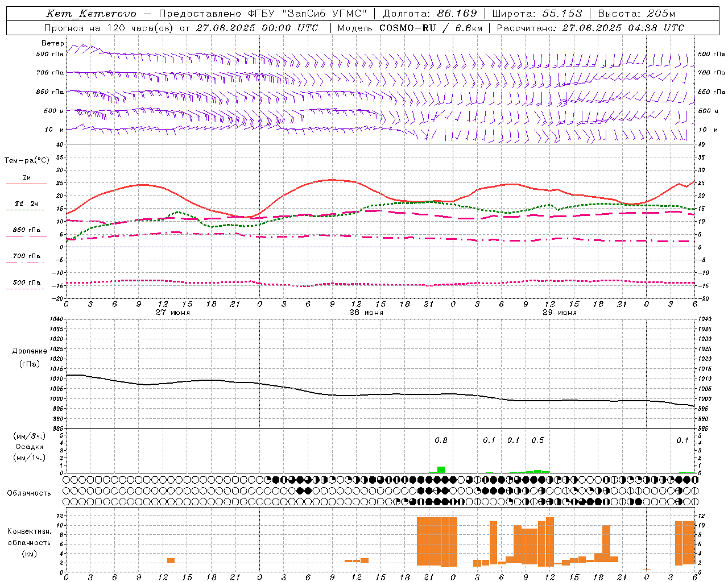Click the Конвективн. panel label

(x=30, y=531)
